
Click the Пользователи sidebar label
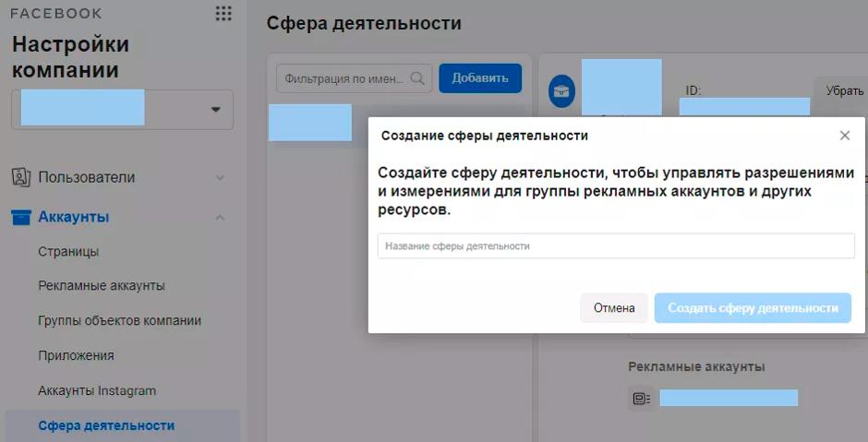[87, 177]
